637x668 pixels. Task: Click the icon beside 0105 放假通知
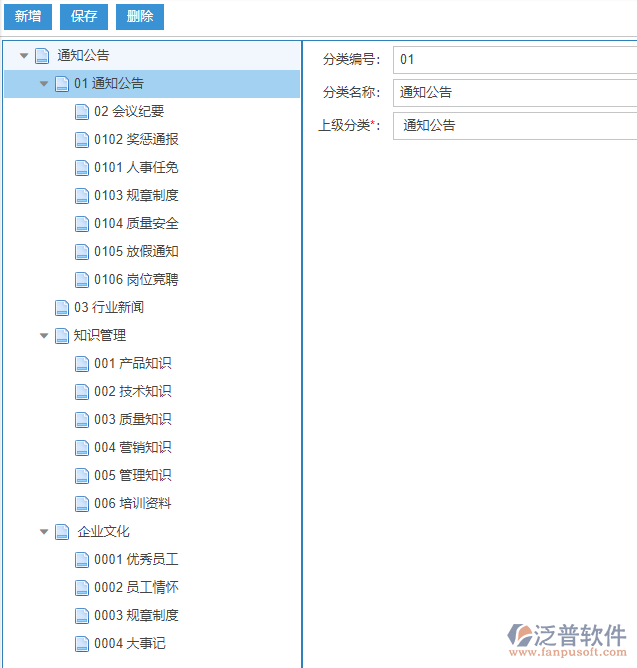pos(82,252)
